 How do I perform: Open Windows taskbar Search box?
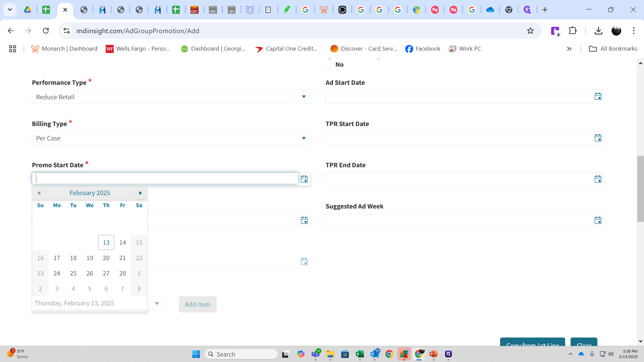[241, 354]
